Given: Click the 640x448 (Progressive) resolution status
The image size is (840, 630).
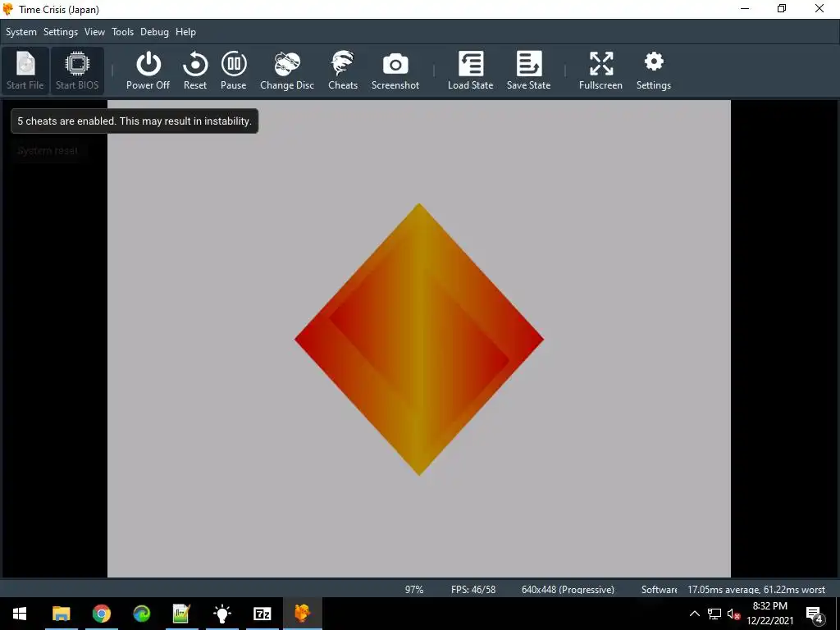Looking at the screenshot, I should 568,589.
